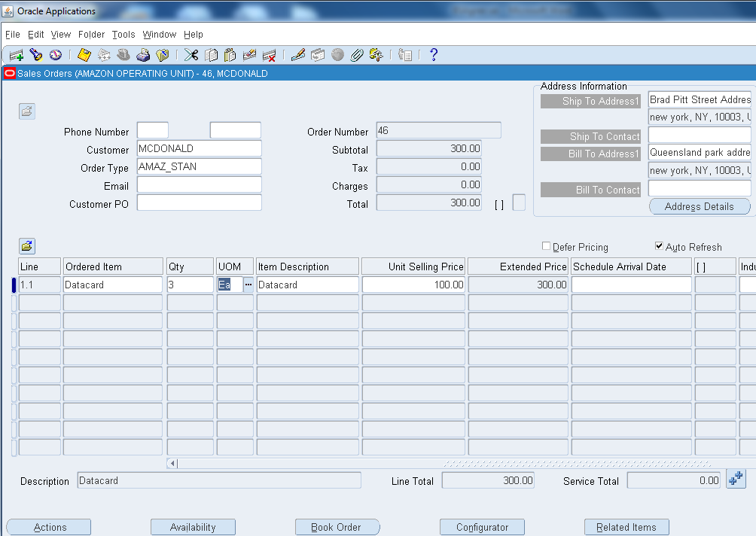This screenshot has height=536, width=756.
Task: Open the Edit menu
Action: [x=35, y=35]
